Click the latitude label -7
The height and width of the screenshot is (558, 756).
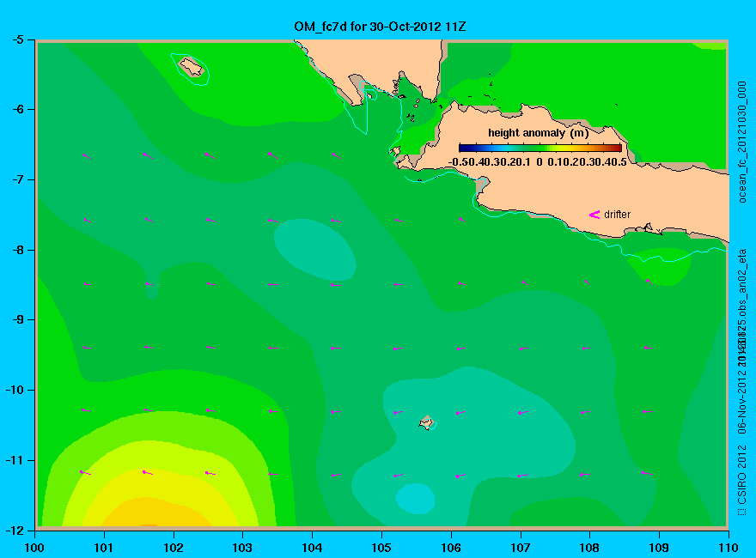pos(18,179)
